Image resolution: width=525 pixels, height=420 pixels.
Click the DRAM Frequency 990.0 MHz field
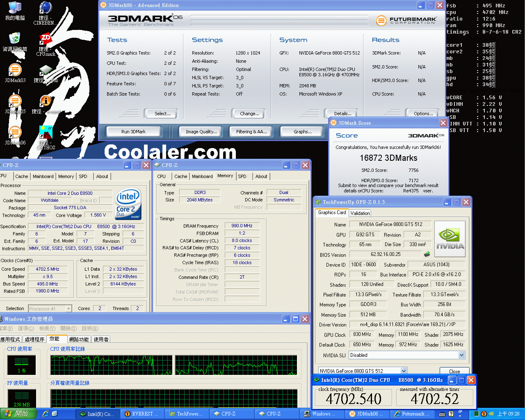[x=242, y=226]
